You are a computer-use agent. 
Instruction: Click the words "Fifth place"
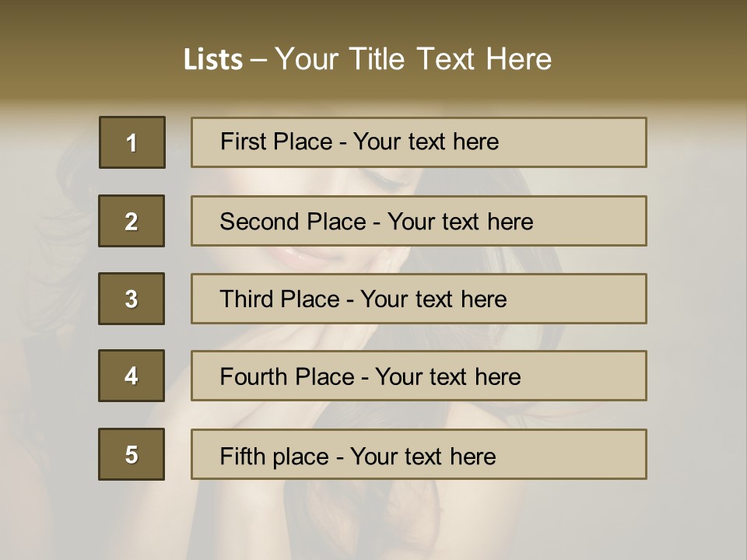point(272,456)
